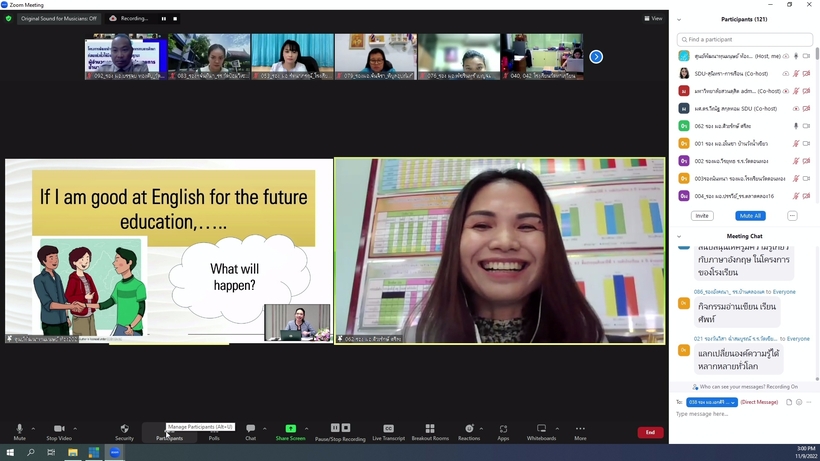Screen dimensions: 820x461
Task: Click the Zoom app taskbar icon
Action: [x=115, y=452]
